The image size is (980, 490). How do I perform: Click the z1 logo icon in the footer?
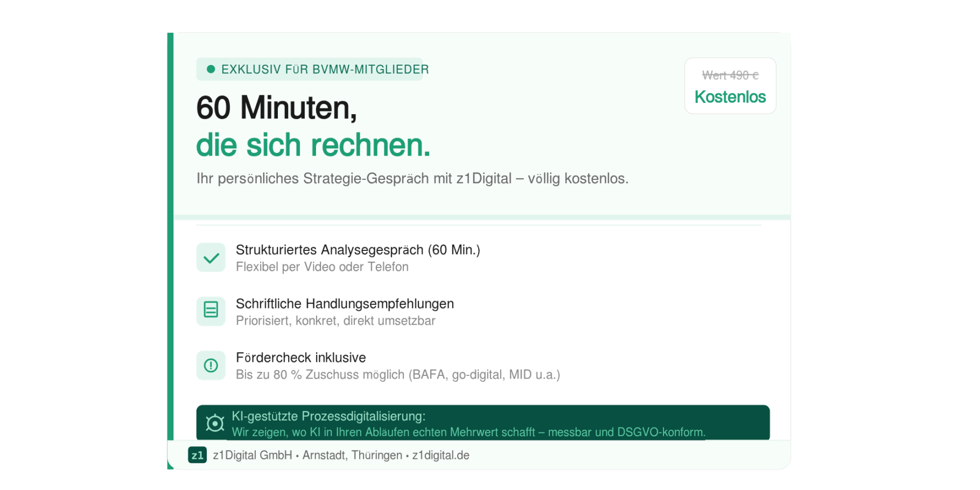click(197, 455)
